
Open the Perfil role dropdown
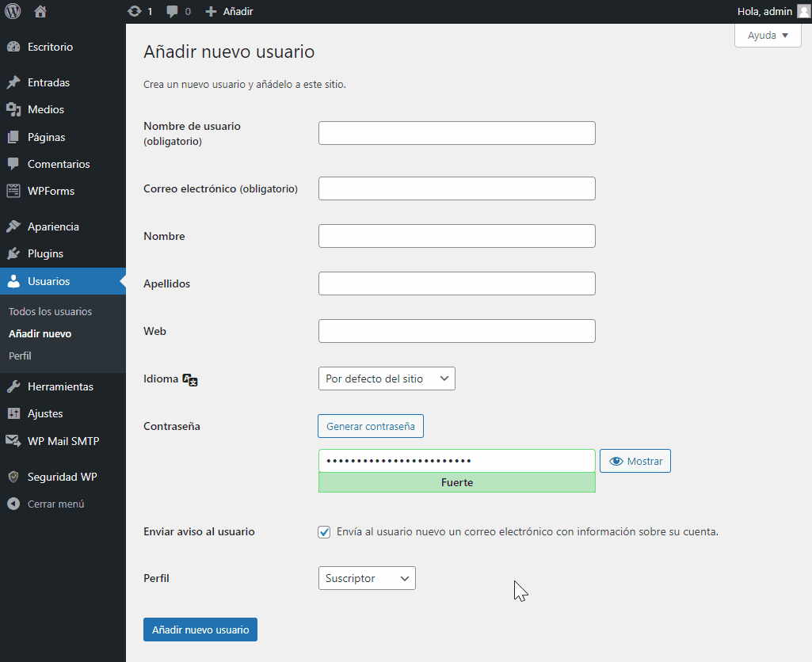tap(366, 578)
